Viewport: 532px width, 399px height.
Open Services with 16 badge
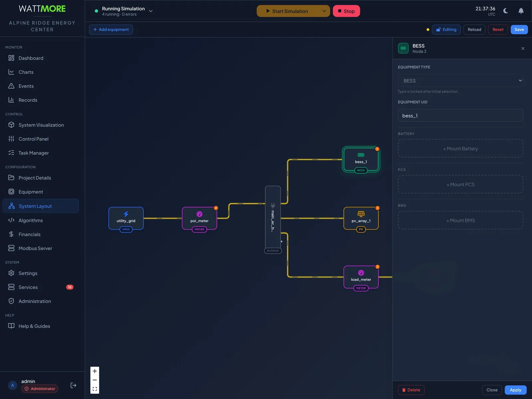[41, 287]
